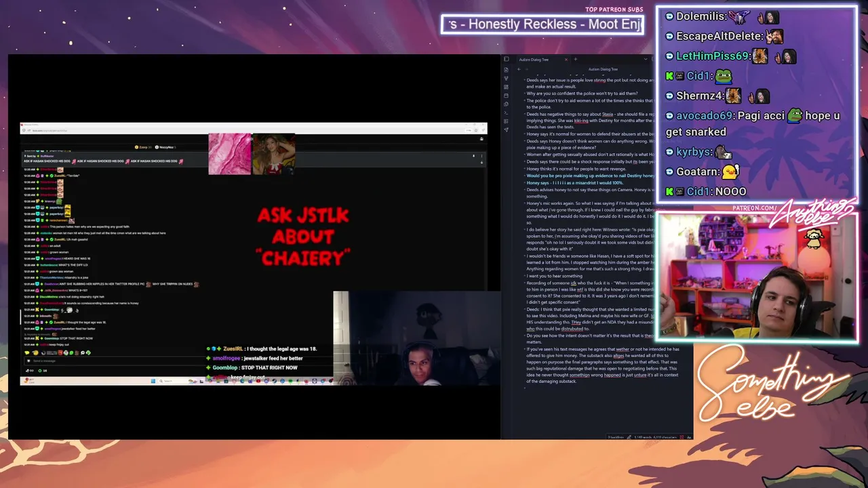Image resolution: width=868 pixels, height=488 pixels.
Task: Click the browser address bar in shared window
Action: 244,130
